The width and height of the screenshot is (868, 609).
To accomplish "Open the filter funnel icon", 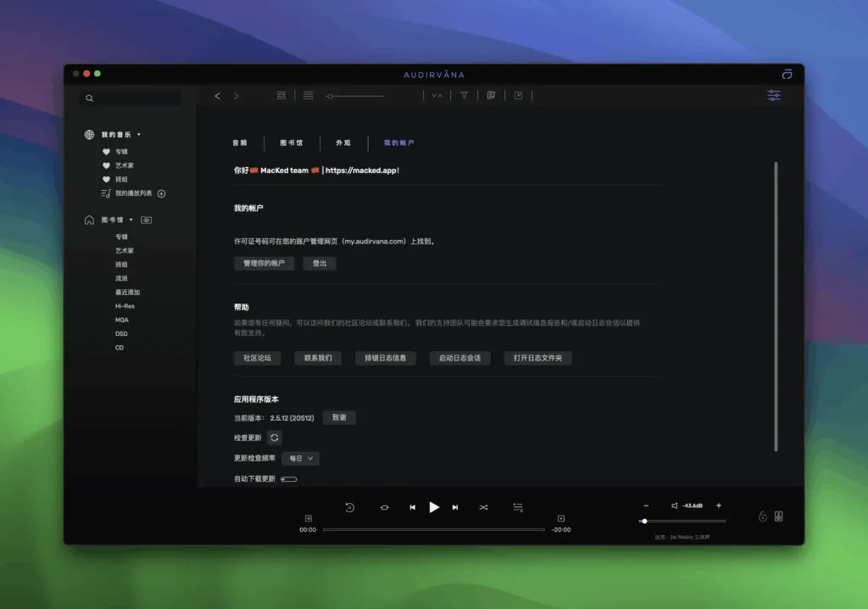I will (465, 95).
